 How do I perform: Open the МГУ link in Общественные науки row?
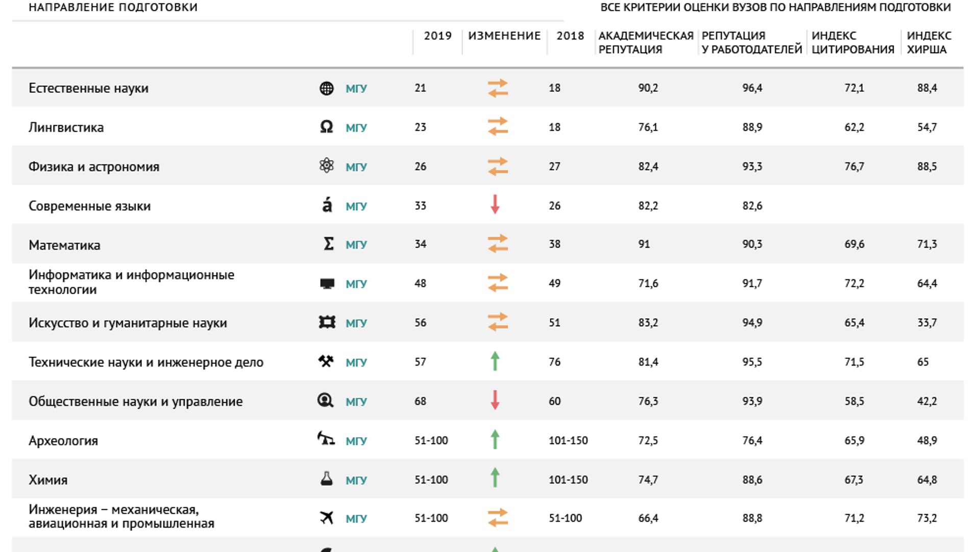click(x=356, y=402)
